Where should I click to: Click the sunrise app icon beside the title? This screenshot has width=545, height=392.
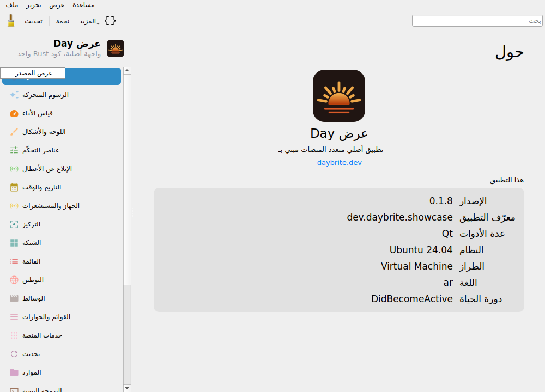pyautogui.click(x=116, y=48)
